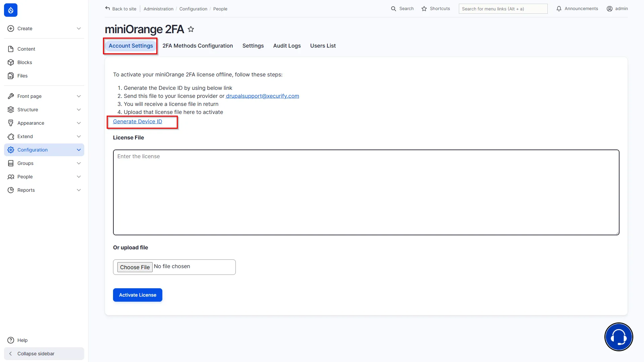Click the Blocks cube icon
Screen dimensions: 644x362
(x=11, y=62)
